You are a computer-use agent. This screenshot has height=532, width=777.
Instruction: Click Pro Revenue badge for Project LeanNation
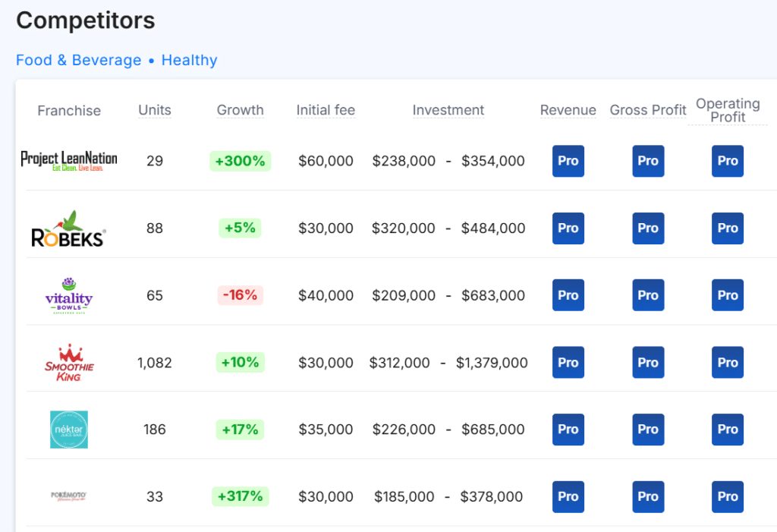tap(568, 161)
